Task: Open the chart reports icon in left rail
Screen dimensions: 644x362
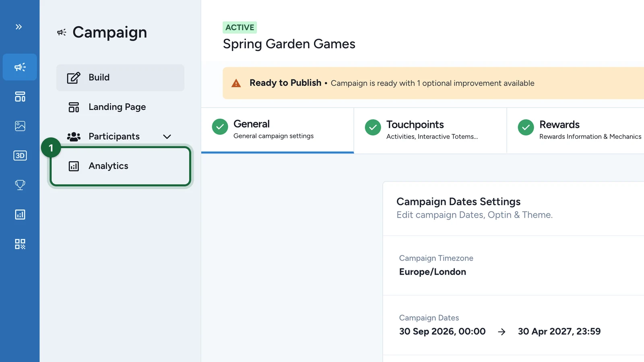Action: [x=20, y=214]
